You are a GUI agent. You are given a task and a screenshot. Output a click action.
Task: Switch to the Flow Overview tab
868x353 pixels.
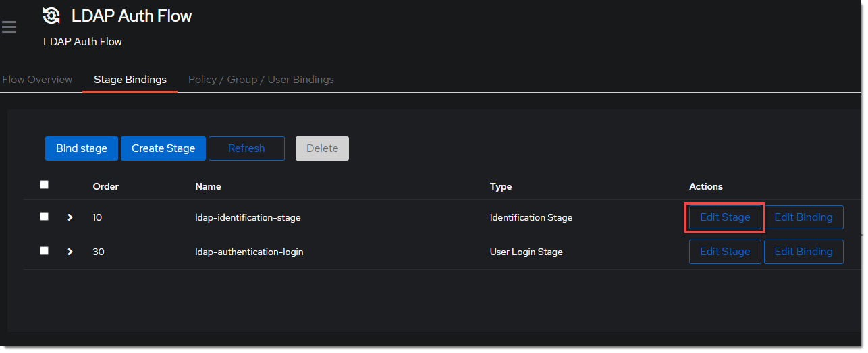37,80
